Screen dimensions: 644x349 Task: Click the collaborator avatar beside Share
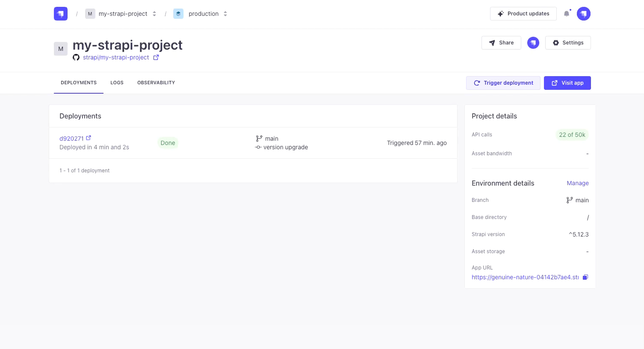click(533, 43)
